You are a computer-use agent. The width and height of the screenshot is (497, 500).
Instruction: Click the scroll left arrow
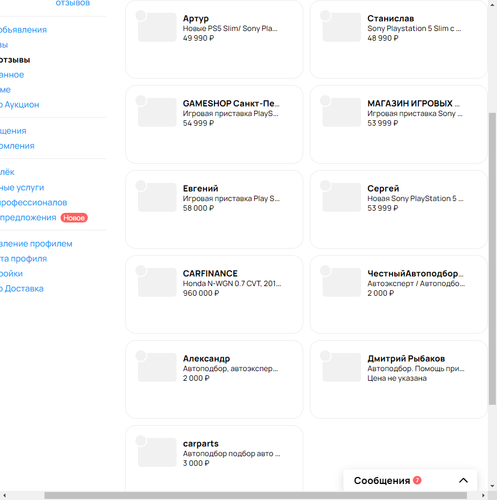4,495
